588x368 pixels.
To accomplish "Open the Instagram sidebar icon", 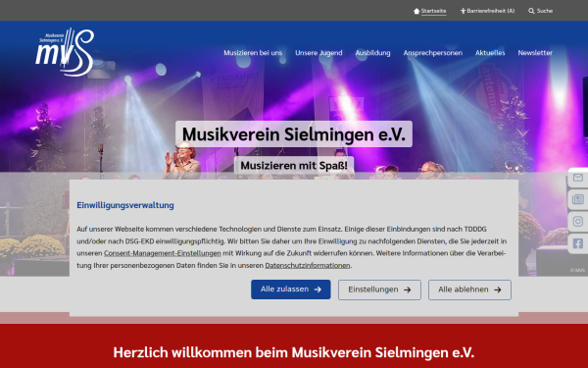I will point(578,222).
